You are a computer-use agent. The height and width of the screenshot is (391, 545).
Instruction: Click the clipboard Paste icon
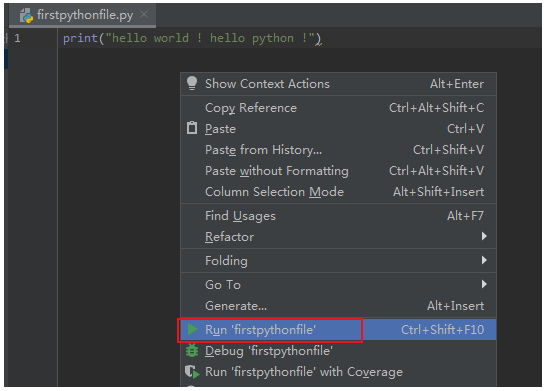(192, 128)
